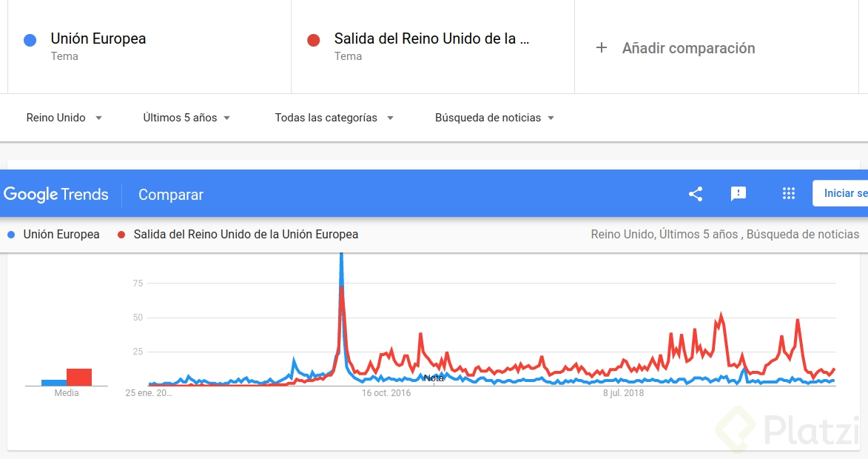
Task: Click the blue Media average bar
Action: (53, 382)
